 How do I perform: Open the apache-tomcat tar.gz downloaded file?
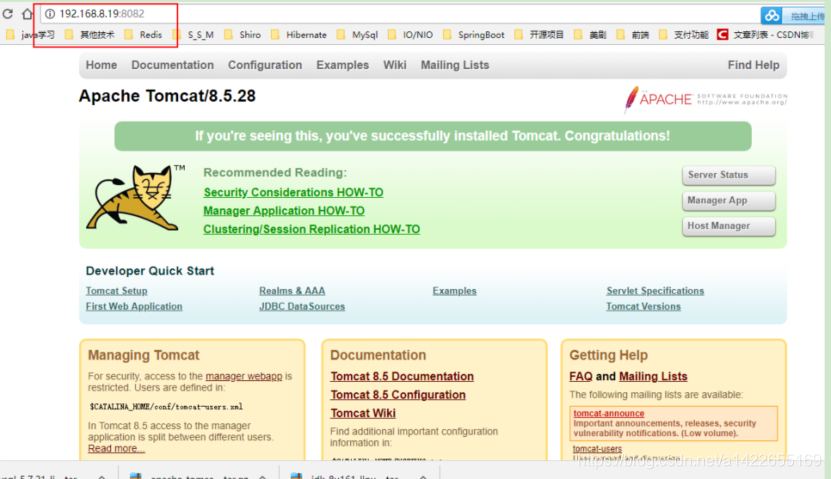coord(191,476)
